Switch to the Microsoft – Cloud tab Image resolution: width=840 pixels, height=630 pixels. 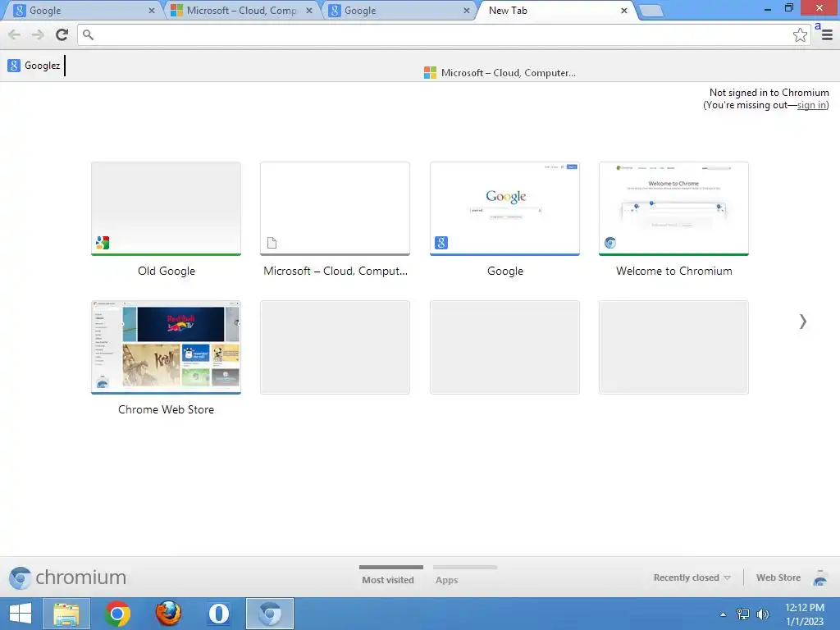(x=241, y=11)
